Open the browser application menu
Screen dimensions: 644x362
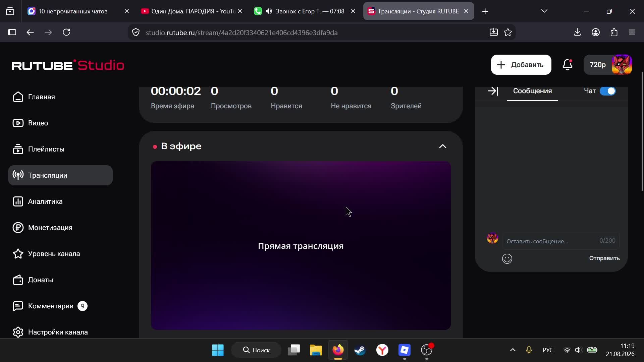632,32
